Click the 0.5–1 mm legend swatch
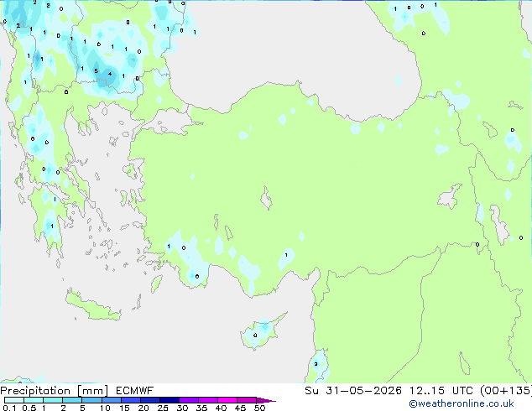The width and height of the screenshot is (532, 411). point(34,400)
